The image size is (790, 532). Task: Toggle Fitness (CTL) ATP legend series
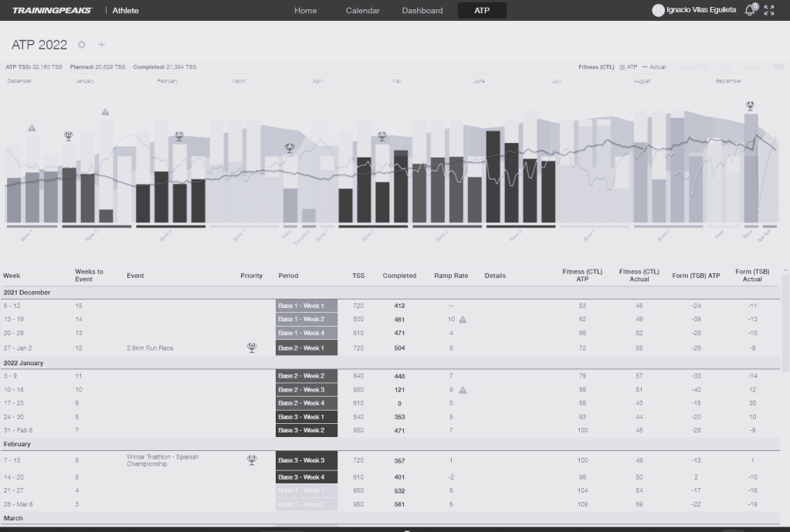[628, 67]
